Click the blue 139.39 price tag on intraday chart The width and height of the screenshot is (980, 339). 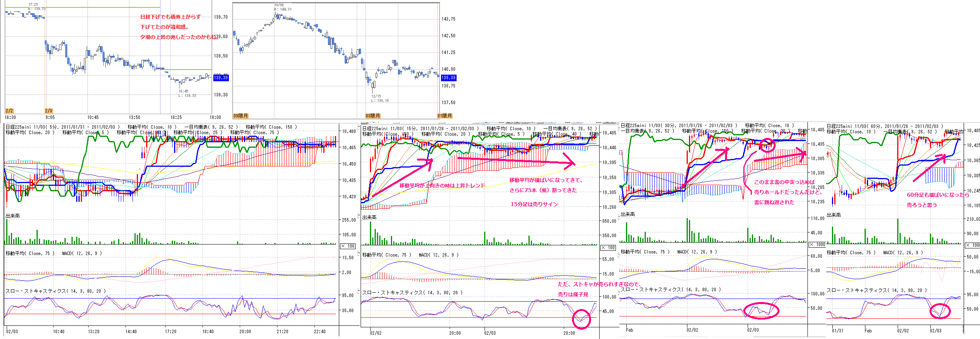coord(221,78)
